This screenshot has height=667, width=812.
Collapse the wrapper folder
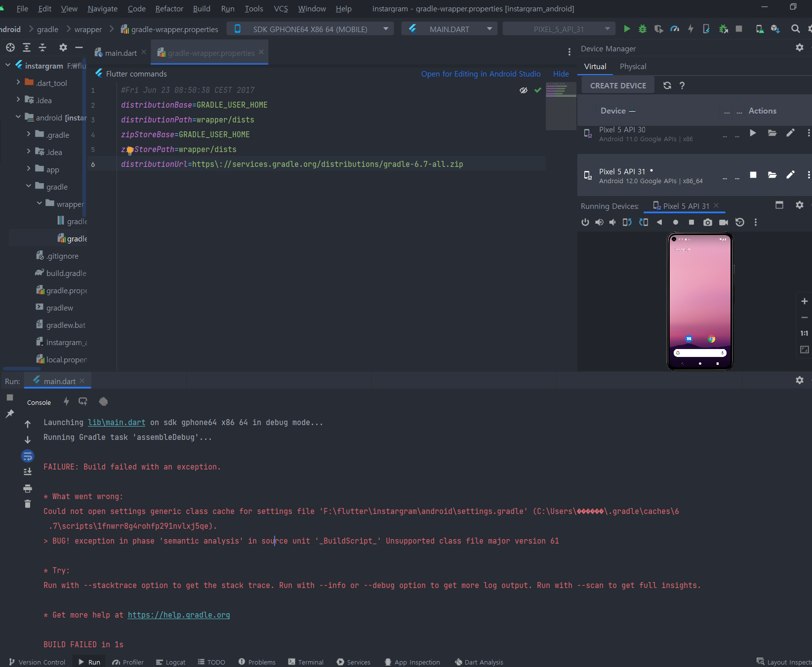40,203
